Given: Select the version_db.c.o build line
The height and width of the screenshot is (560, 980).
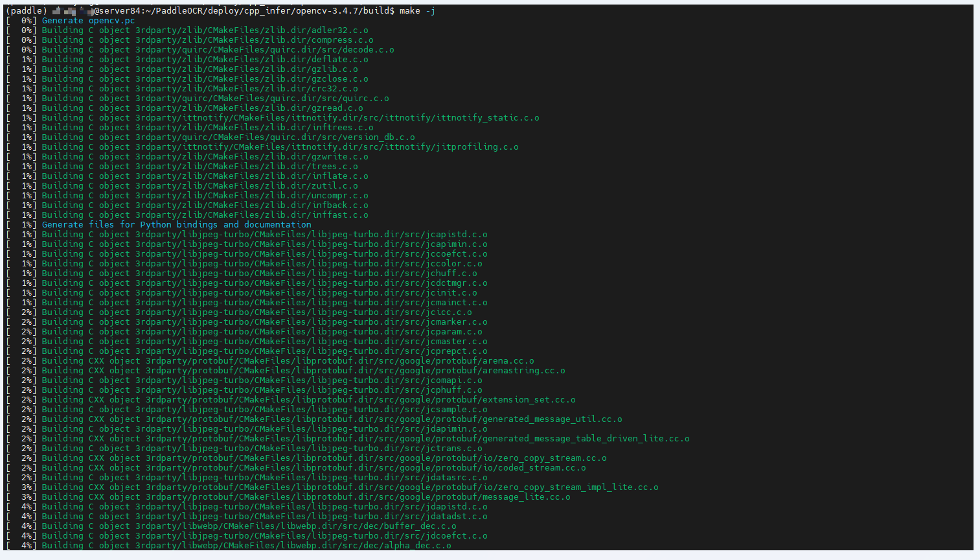Looking at the screenshot, I should click(x=211, y=137).
